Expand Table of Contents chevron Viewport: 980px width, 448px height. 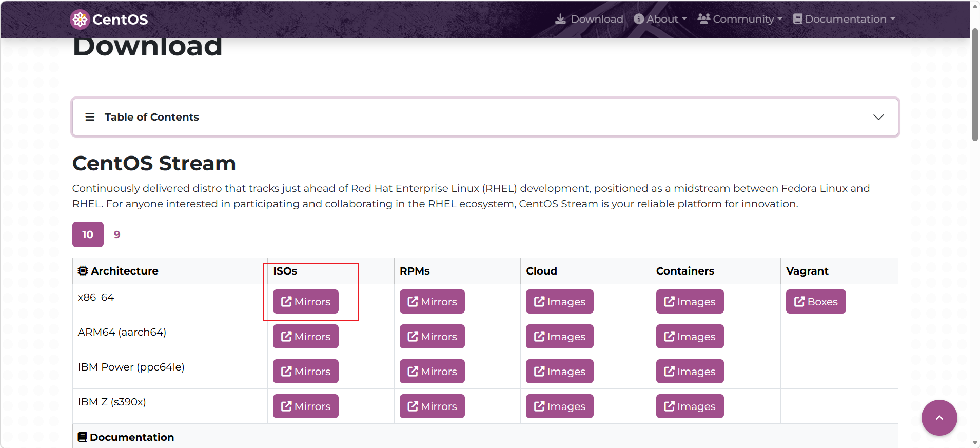point(878,117)
